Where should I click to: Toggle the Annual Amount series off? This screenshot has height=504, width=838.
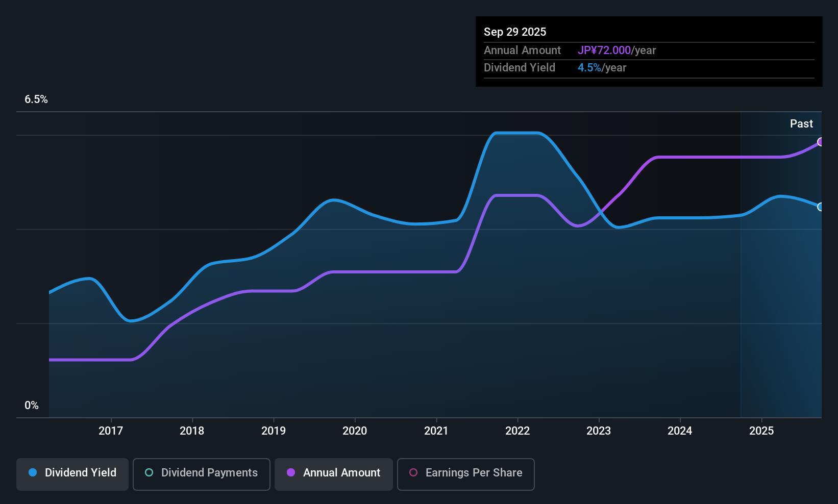333,474
